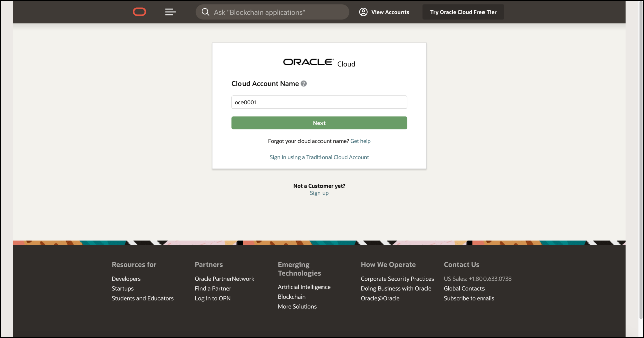Click Try Oracle Cloud Free Tier button
The image size is (644, 338).
[463, 12]
